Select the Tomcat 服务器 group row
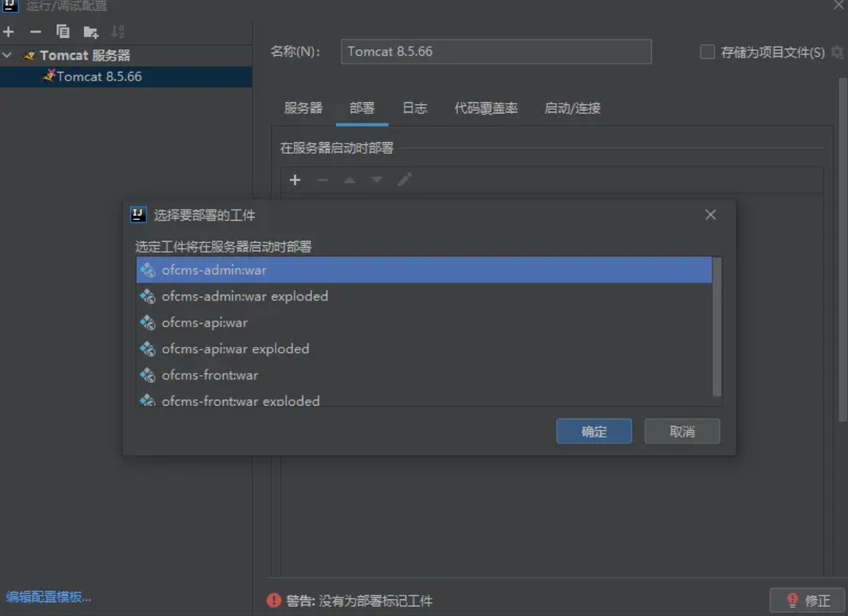The image size is (848, 616). [126, 55]
